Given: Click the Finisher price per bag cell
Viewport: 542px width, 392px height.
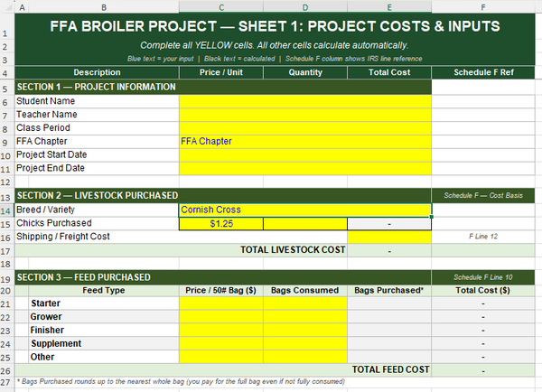Looking at the screenshot, I should click(221, 331).
